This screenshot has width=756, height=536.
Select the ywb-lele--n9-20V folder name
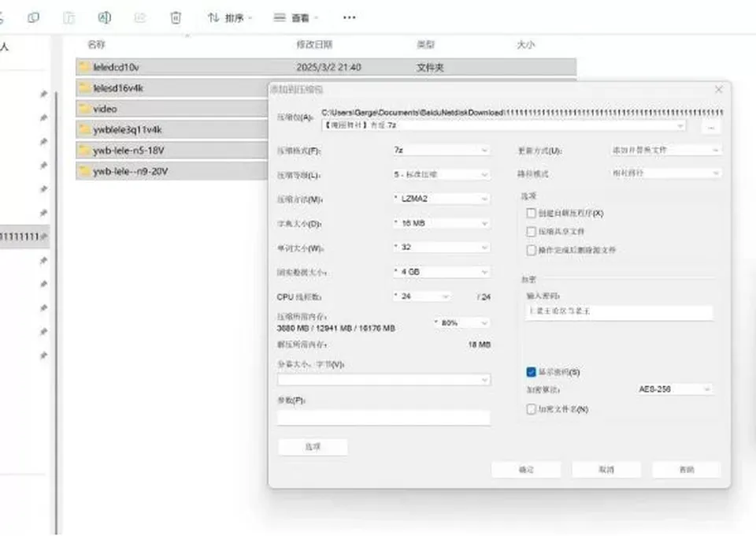(130, 171)
